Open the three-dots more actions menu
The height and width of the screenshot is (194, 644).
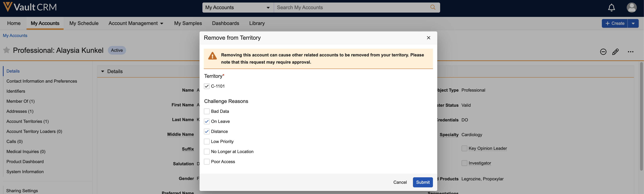pos(630,52)
